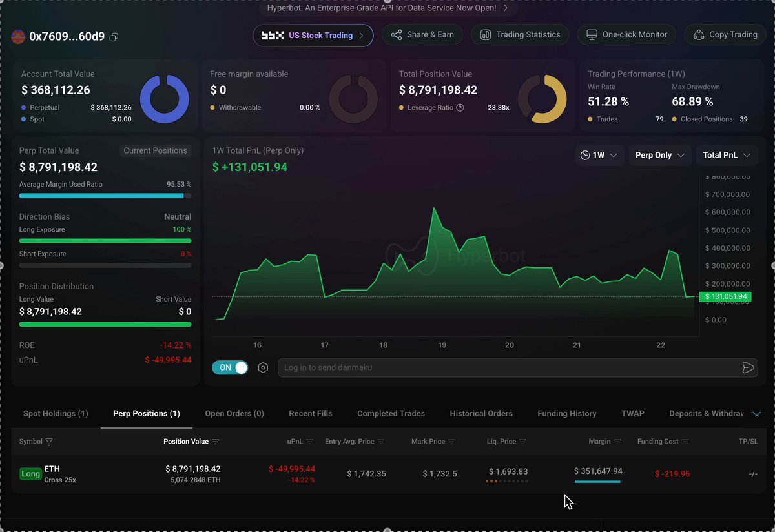Switch to the TWAP tab
Viewport: 775px width, 532px height.
pyautogui.click(x=633, y=414)
